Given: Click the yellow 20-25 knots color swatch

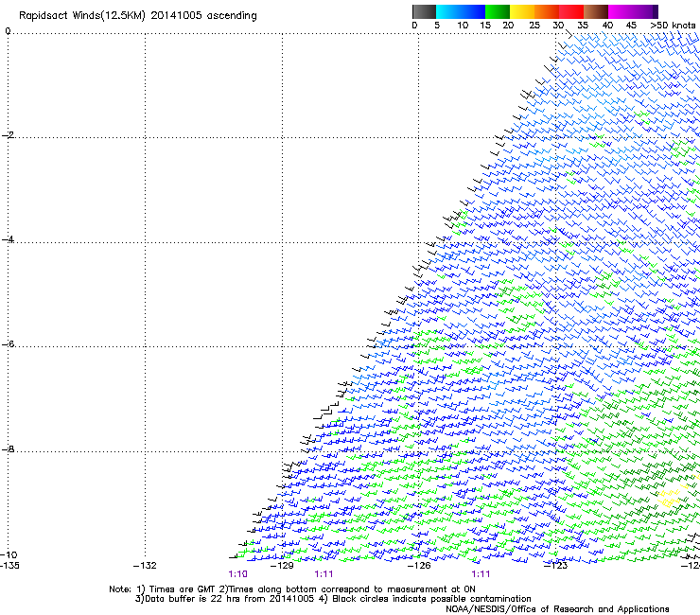Looking at the screenshot, I should [522, 11].
